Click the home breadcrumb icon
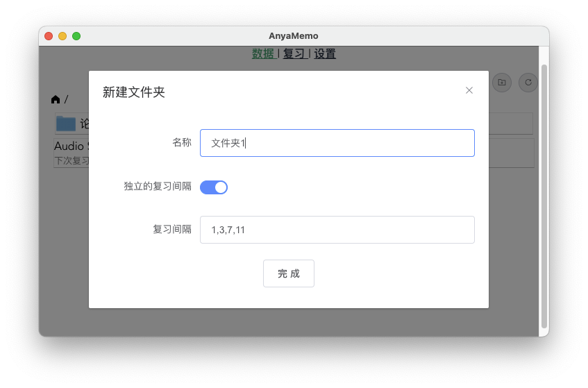This screenshot has width=588, height=388. point(56,99)
